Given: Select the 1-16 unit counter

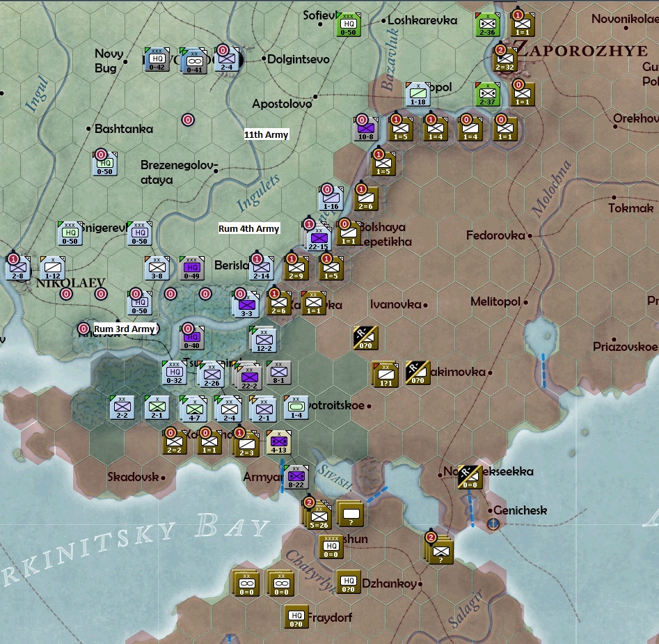Looking at the screenshot, I should click(331, 198).
